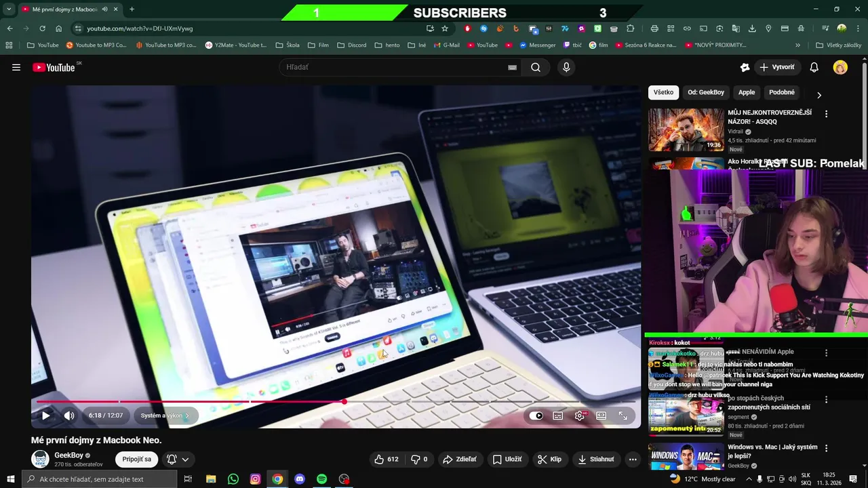Click the YouTube search magnifier button
The width and height of the screenshot is (868, 488).
536,67
